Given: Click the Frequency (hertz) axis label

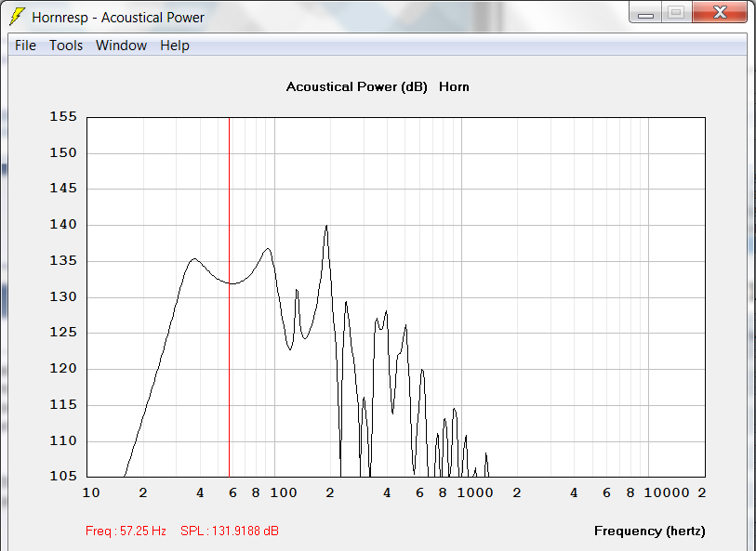Looking at the screenshot, I should 649,531.
